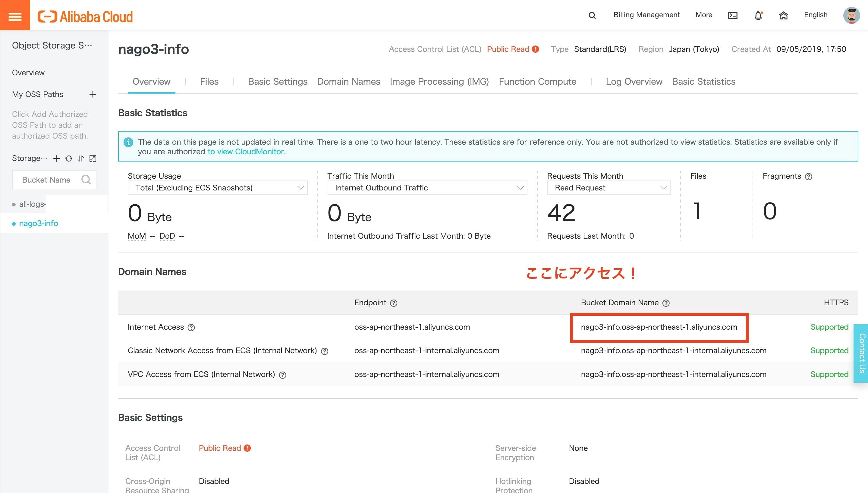The width and height of the screenshot is (868, 493).
Task: Switch to the Files tab
Action: tap(209, 82)
